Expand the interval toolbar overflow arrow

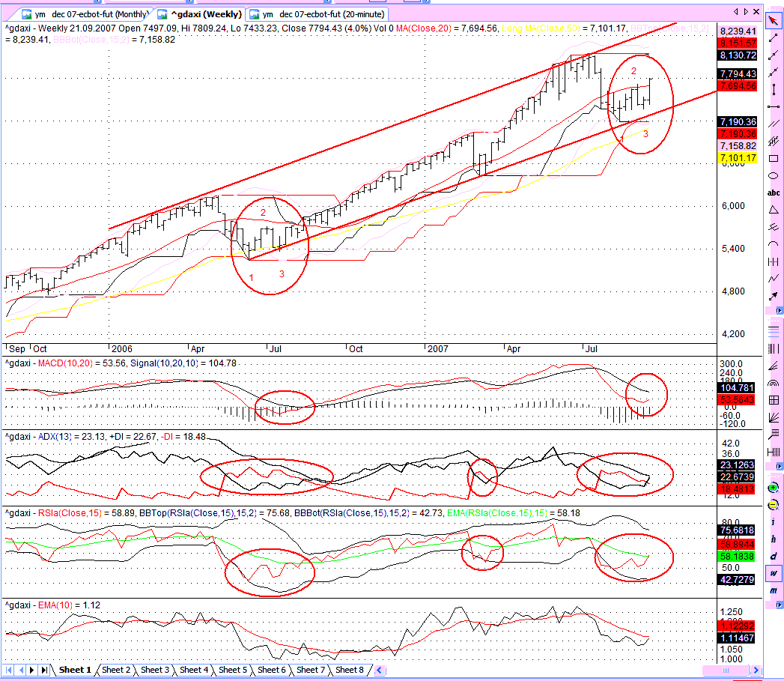pos(779,605)
